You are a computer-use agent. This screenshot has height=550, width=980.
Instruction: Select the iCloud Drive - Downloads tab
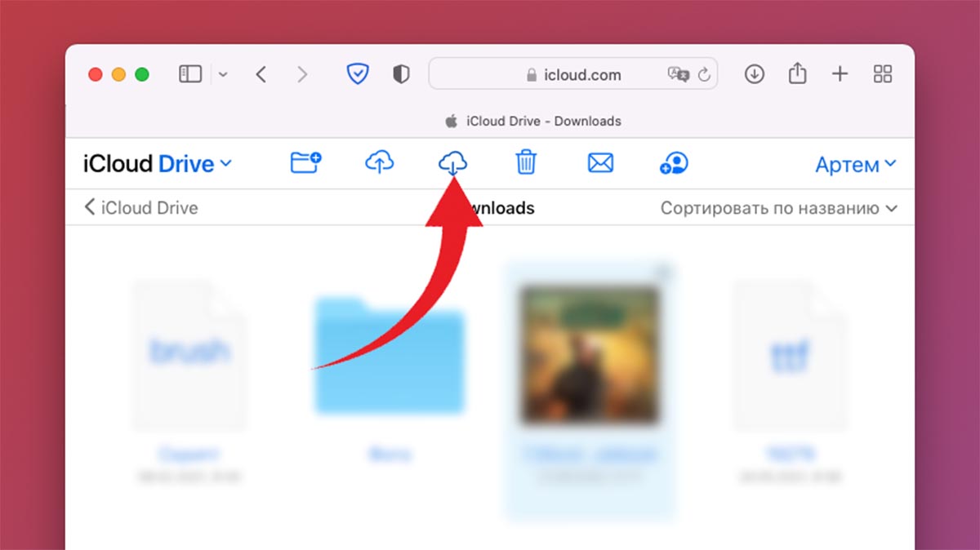(533, 121)
